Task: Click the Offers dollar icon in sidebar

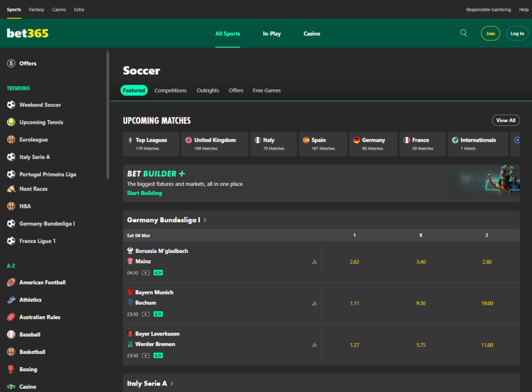Action: (11, 63)
